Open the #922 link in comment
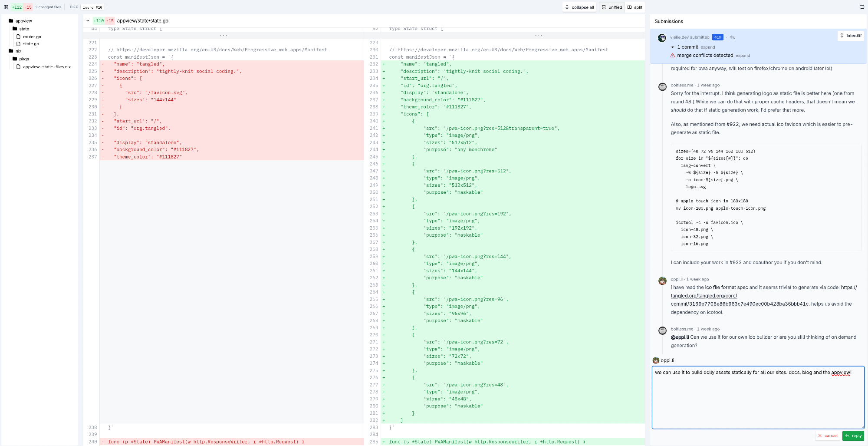868x446 pixels. [733, 124]
